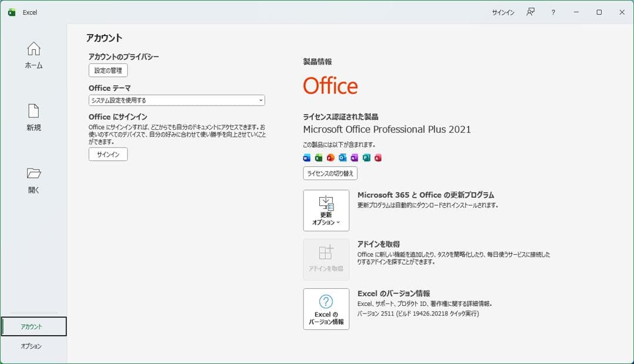Click 設定の管理 under account privacy
Image resolution: width=634 pixels, height=364 pixels.
(x=107, y=70)
